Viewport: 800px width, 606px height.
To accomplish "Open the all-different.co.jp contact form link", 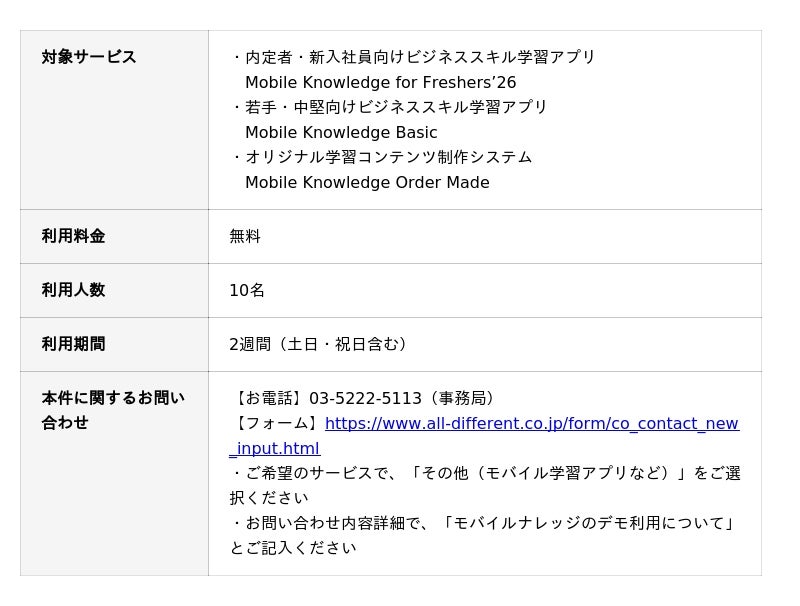I will click(531, 424).
